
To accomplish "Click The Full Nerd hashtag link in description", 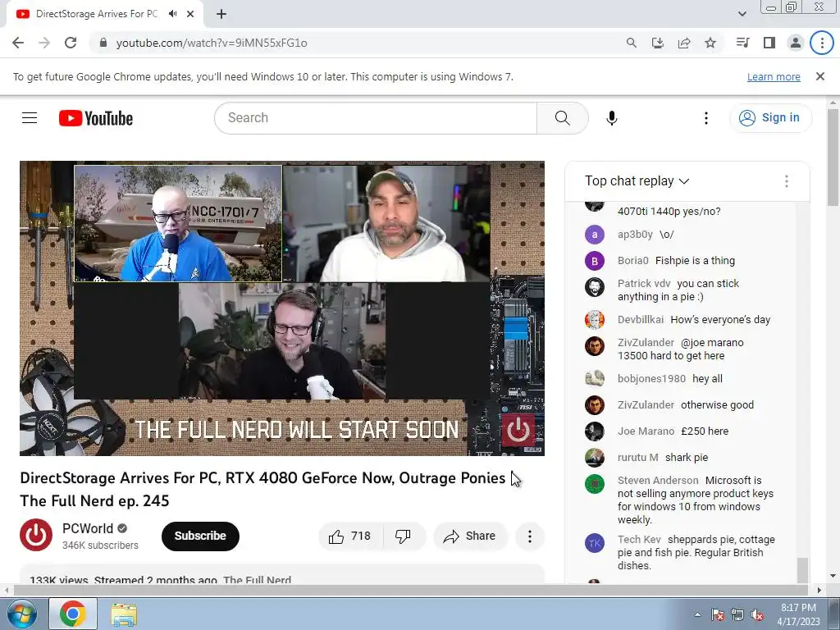I will pyautogui.click(x=257, y=580).
